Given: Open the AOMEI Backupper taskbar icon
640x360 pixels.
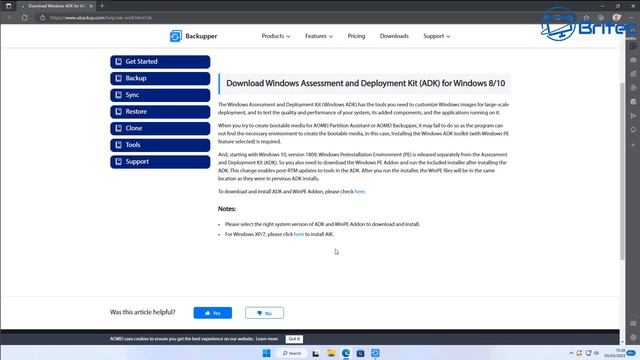Looking at the screenshot, I should click(375, 353).
